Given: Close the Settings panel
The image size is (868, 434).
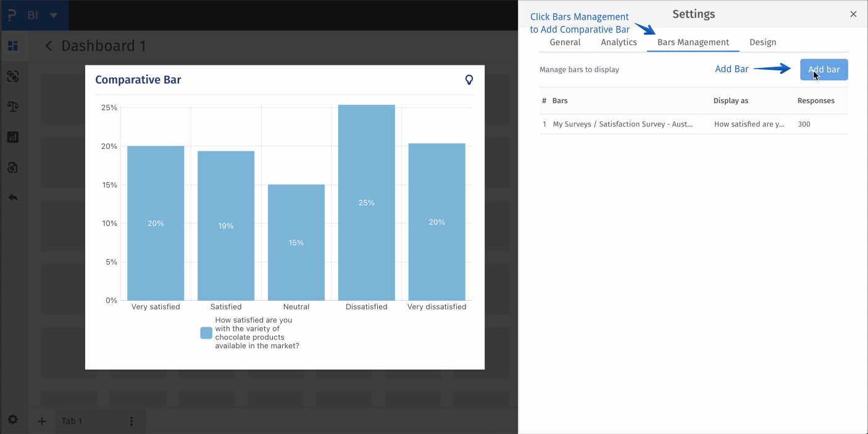Looking at the screenshot, I should (x=853, y=14).
